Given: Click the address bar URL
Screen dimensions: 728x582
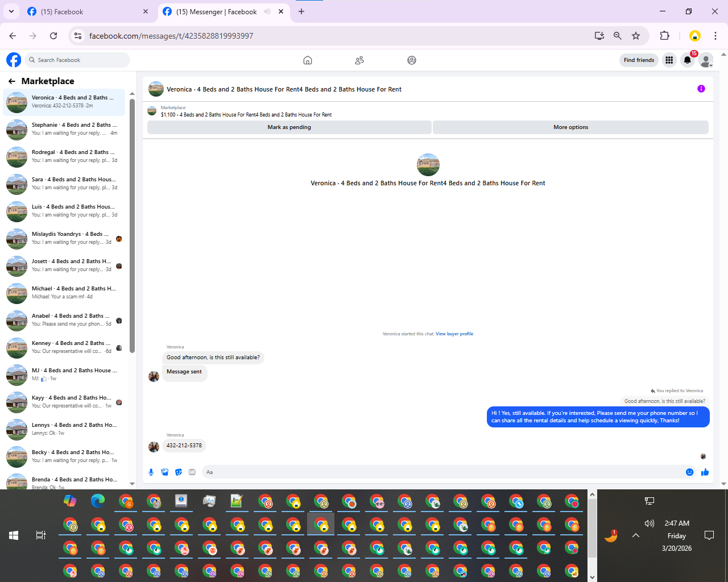Looking at the screenshot, I should click(171, 36).
